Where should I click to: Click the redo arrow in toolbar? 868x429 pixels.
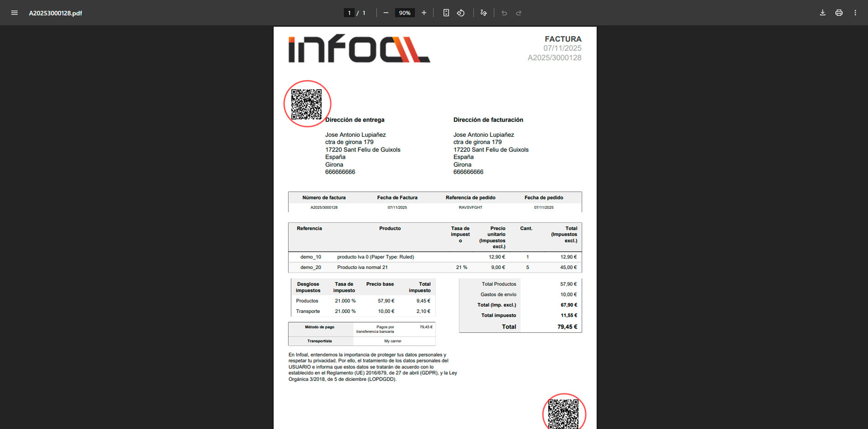pyautogui.click(x=519, y=13)
